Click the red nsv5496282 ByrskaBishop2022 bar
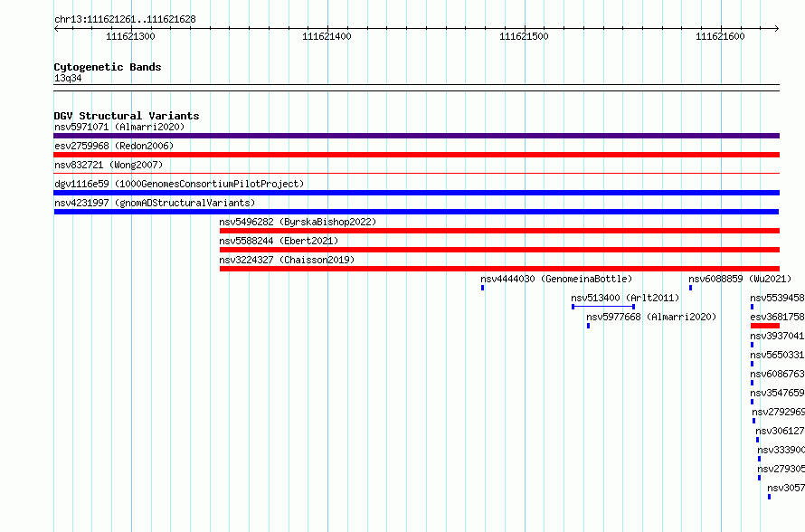 [x=499, y=231]
